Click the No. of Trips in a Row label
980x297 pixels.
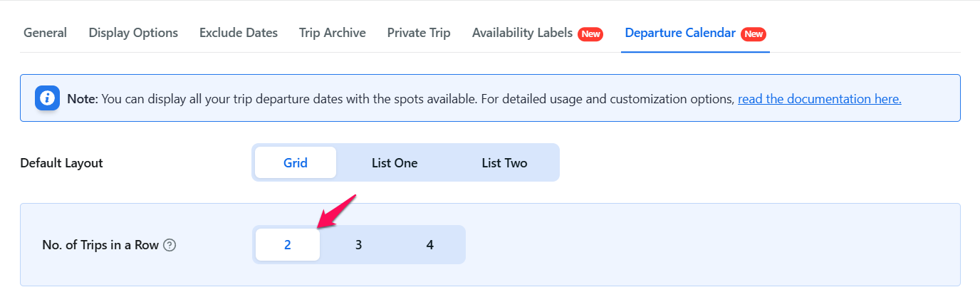coord(100,245)
